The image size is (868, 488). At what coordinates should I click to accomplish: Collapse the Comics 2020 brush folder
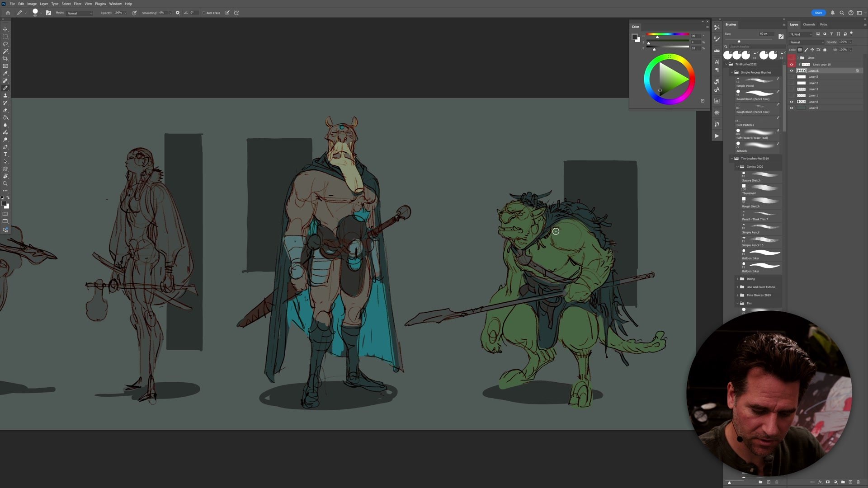click(x=737, y=167)
